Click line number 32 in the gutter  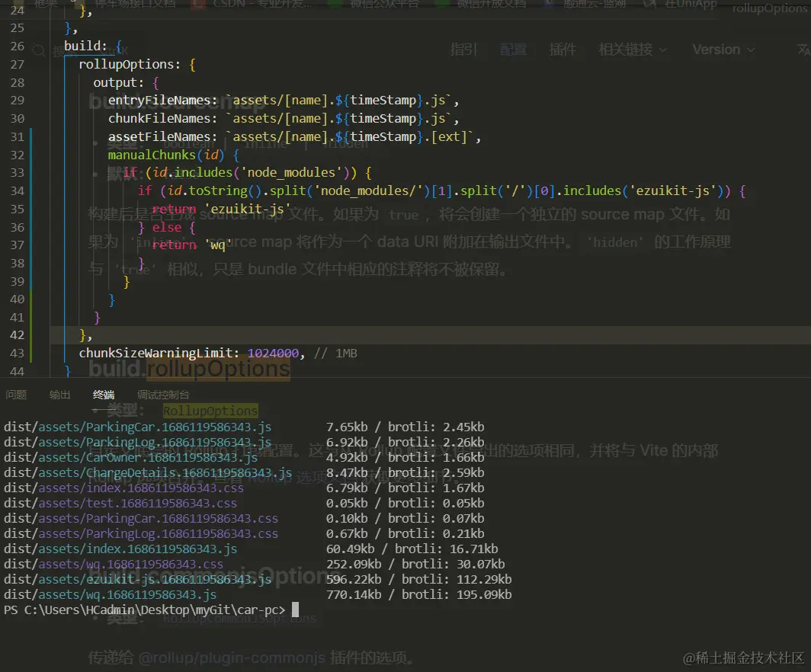pyautogui.click(x=17, y=155)
